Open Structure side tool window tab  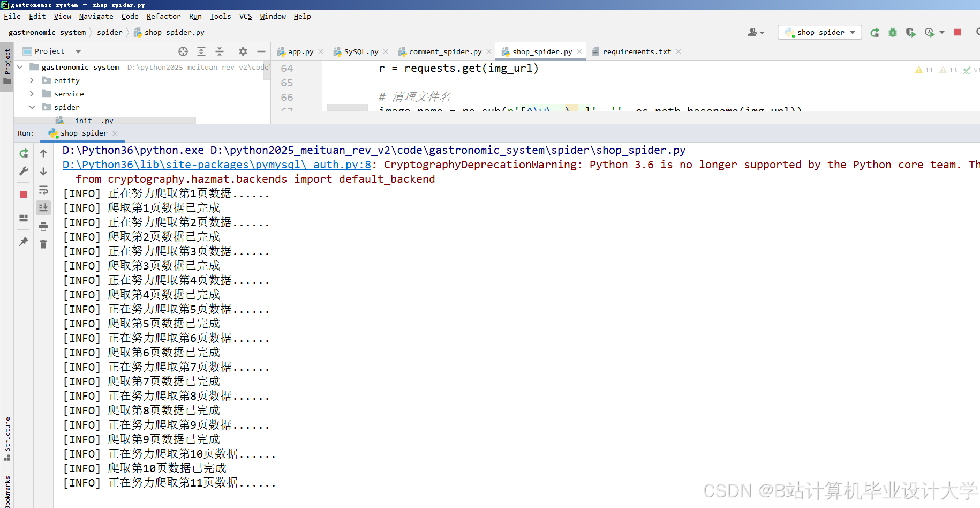click(7, 438)
